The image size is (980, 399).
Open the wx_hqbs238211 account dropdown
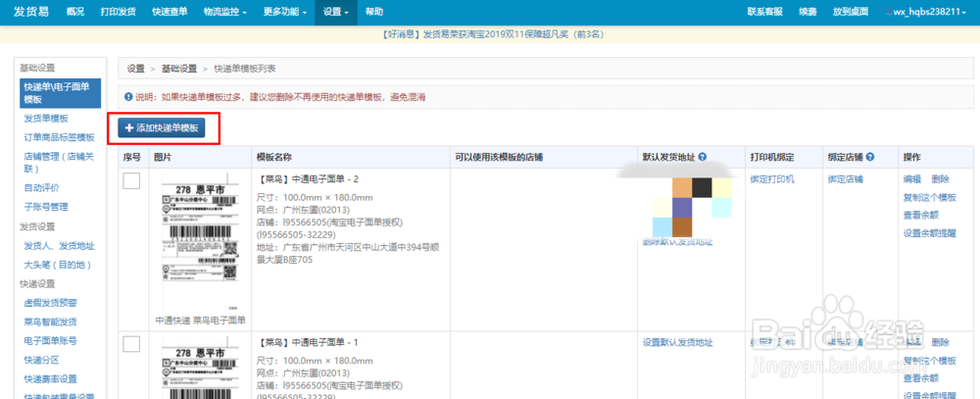pyautogui.click(x=926, y=12)
